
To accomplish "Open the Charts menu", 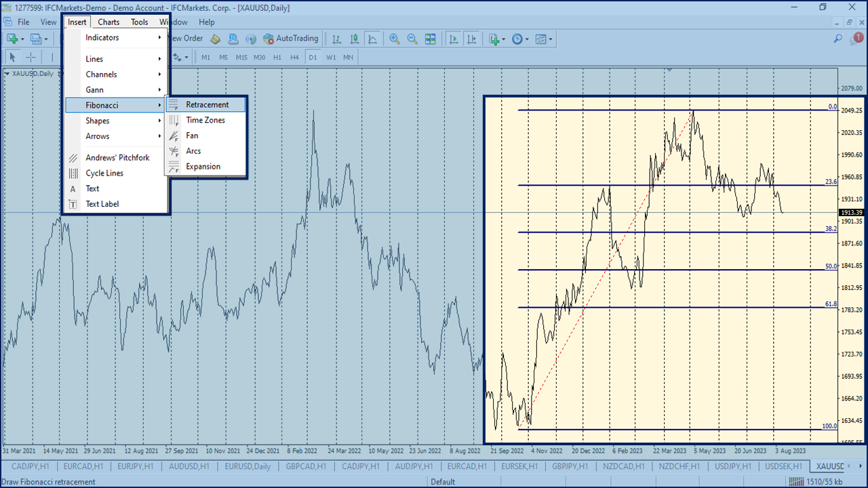I will (108, 22).
